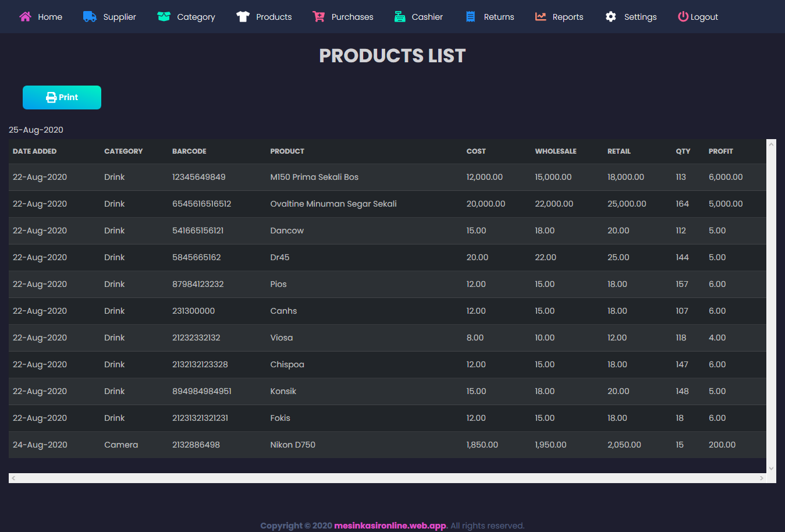Click wholesale value 1,950.00

(550, 445)
